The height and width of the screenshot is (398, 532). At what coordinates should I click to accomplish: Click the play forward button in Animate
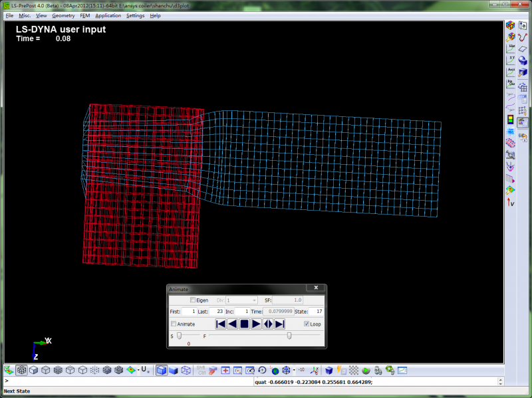tap(256, 324)
